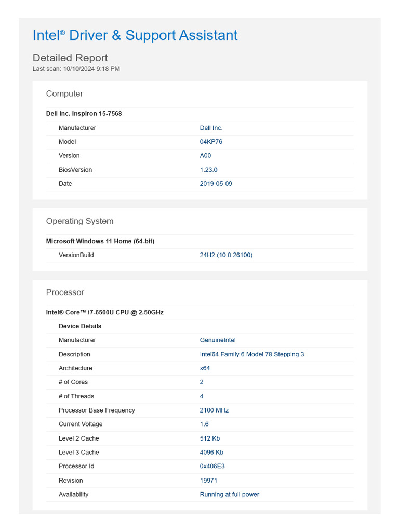Click the 0x406E3 processor ID value
The width and height of the screenshot is (399, 532).
coord(212,466)
